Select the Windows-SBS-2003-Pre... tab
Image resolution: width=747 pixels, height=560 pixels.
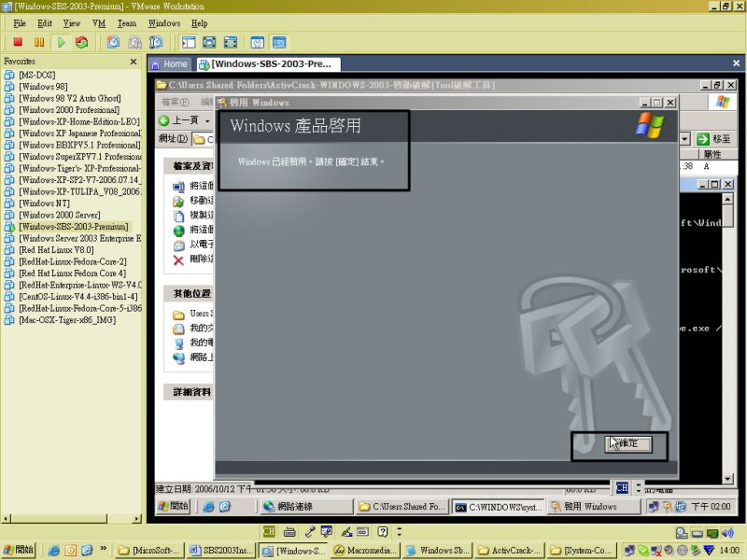point(268,63)
